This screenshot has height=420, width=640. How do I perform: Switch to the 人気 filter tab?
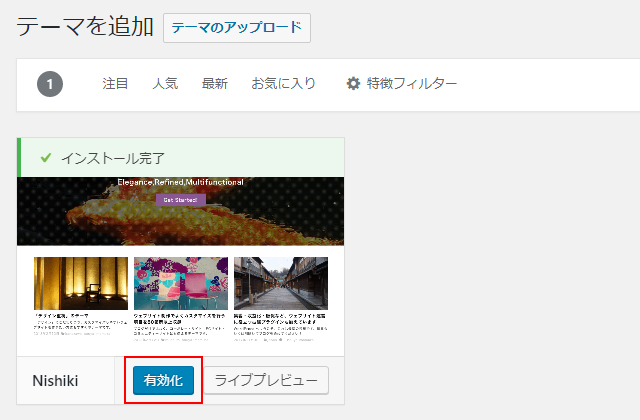coord(165,84)
